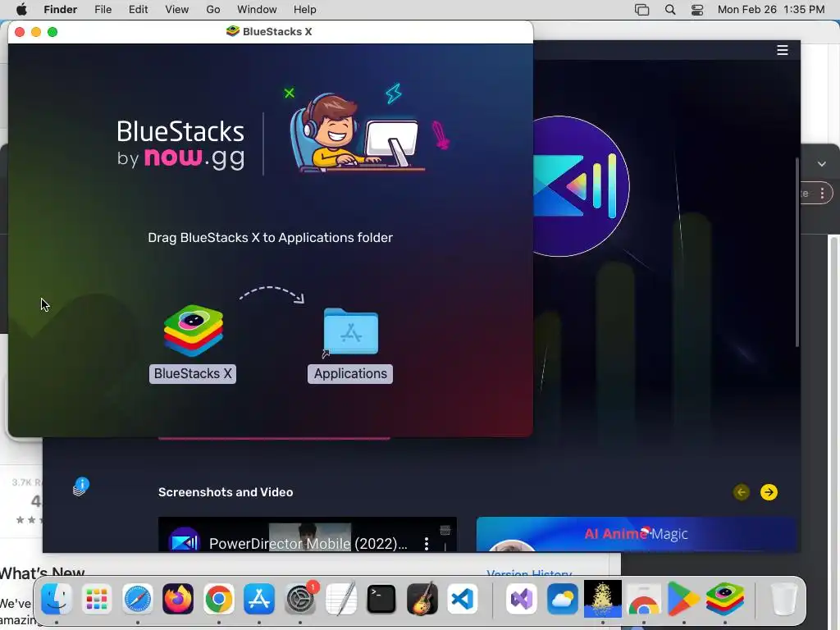Open the Window menu
This screenshot has width=840, height=630.
[x=257, y=10]
